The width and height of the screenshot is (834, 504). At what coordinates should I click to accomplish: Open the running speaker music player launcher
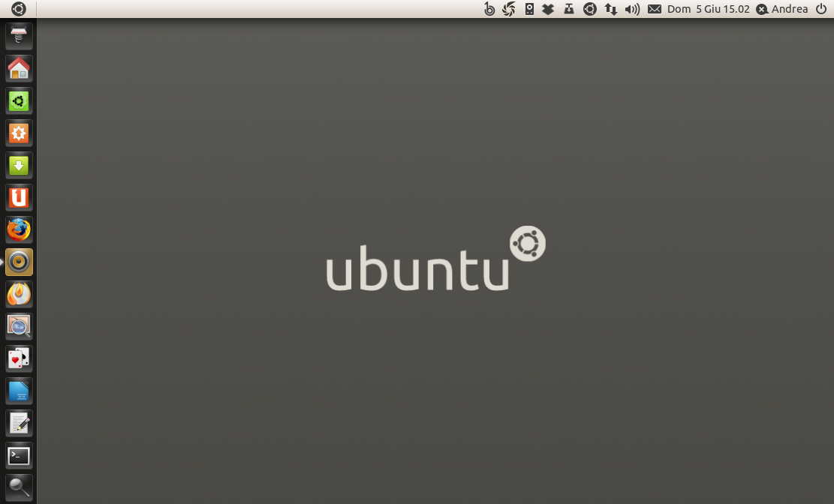point(20,262)
